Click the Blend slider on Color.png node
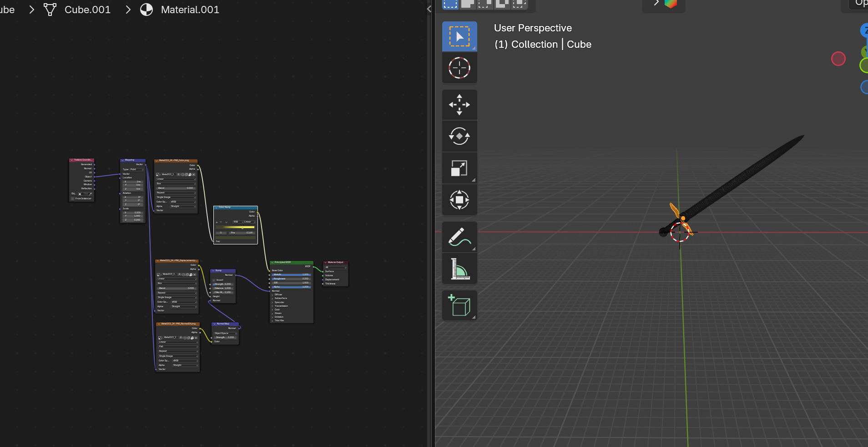Screen dimensions: 868x447 (x=176, y=188)
